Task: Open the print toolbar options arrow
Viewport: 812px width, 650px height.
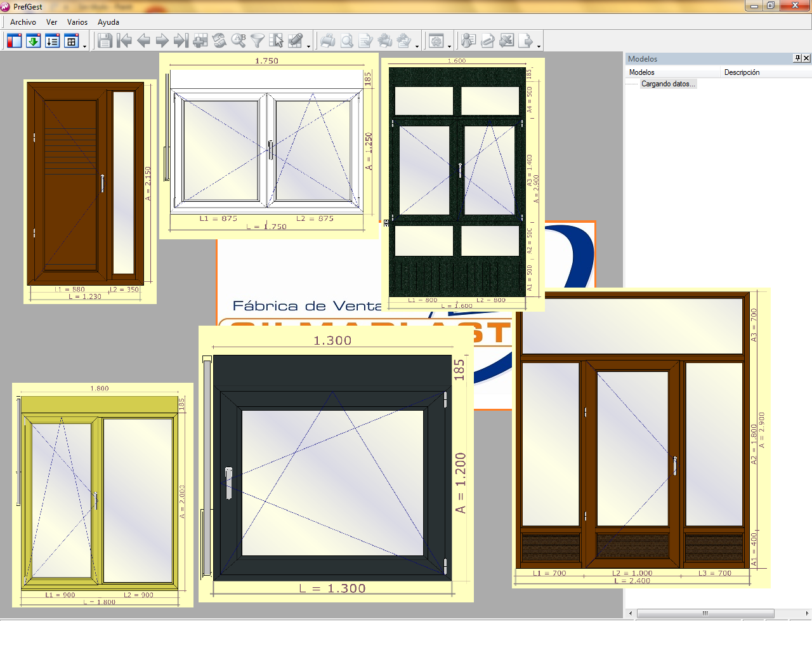Action: tap(417, 46)
